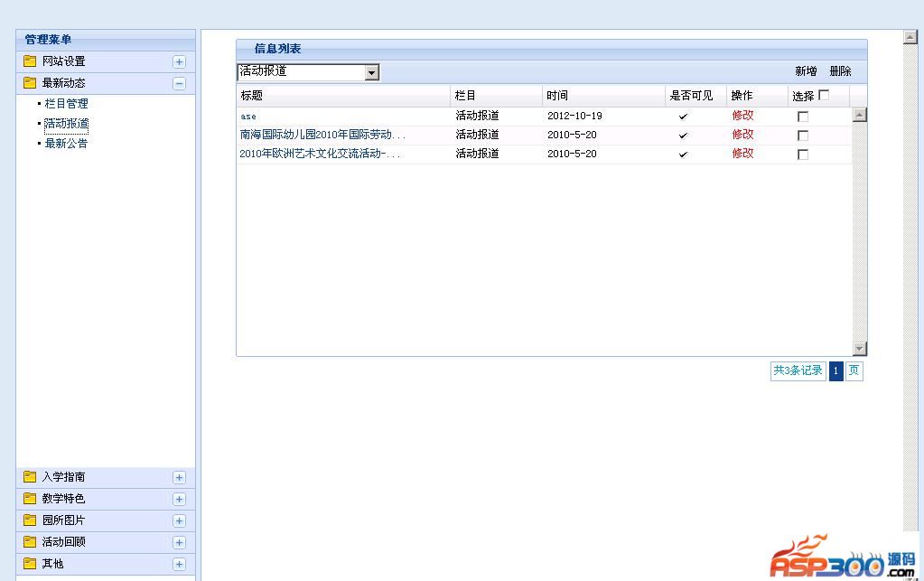Image resolution: width=924 pixels, height=581 pixels.
Task: Click the folder icon beside 教学特色
Action: point(30,499)
